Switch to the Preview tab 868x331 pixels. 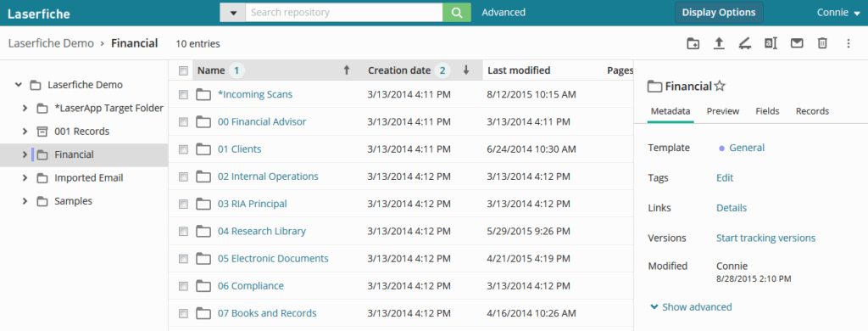tap(723, 111)
